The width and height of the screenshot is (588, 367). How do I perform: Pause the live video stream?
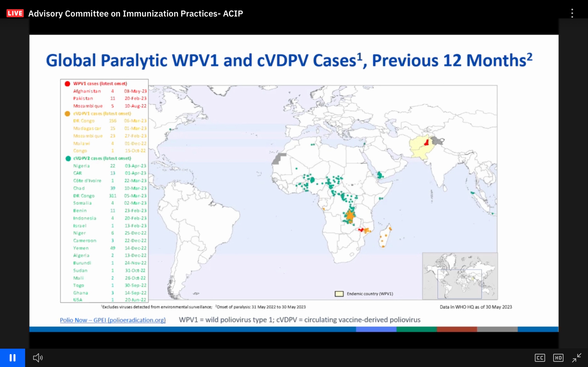pos(12,358)
